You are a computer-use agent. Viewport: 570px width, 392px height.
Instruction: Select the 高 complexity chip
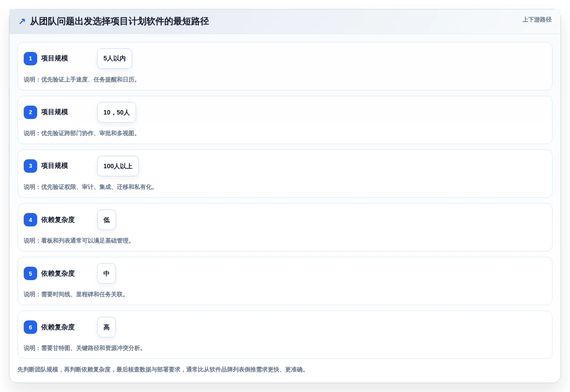coord(107,327)
